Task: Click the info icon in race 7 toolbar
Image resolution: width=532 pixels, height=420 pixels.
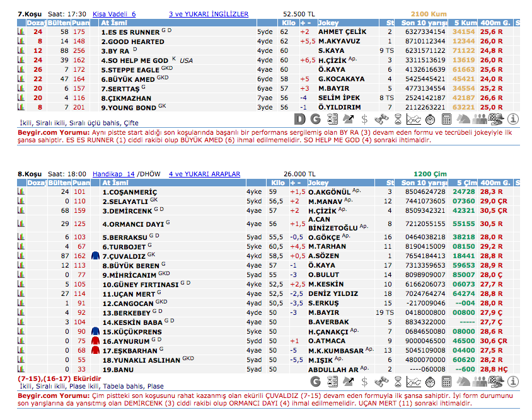Action: coord(513,119)
